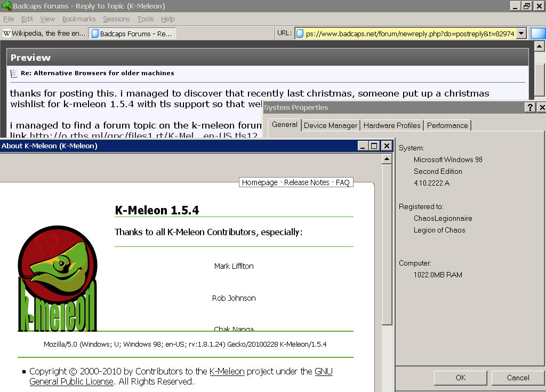Click Cancel in System Properties

[x=518, y=378]
